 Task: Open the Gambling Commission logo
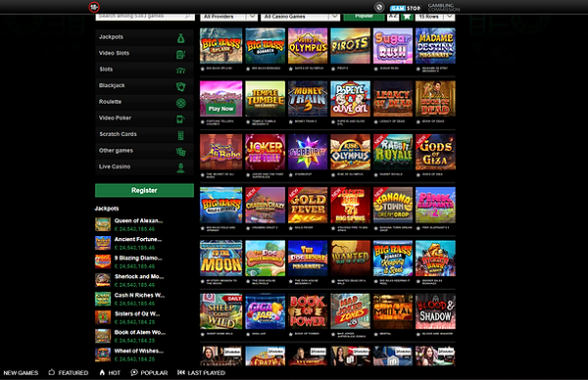[444, 8]
